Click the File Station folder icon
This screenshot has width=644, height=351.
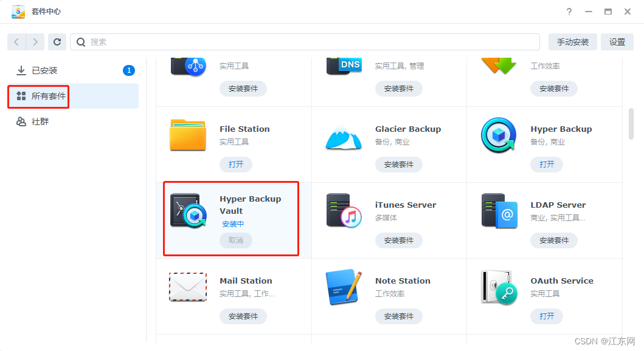click(188, 135)
